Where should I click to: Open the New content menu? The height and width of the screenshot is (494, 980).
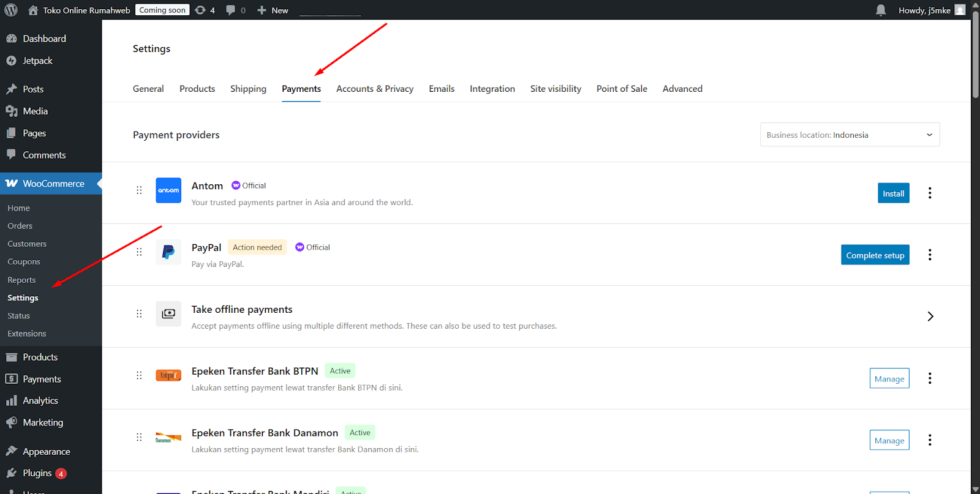pyautogui.click(x=273, y=10)
